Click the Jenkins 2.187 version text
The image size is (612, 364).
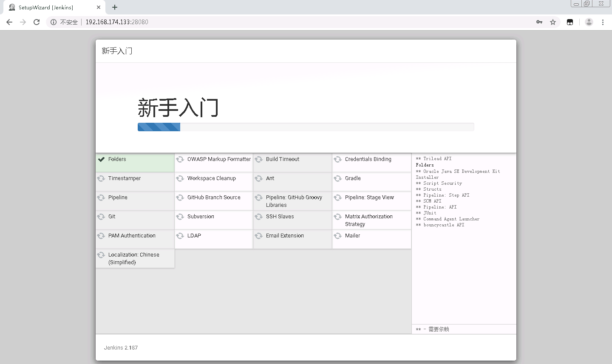121,347
